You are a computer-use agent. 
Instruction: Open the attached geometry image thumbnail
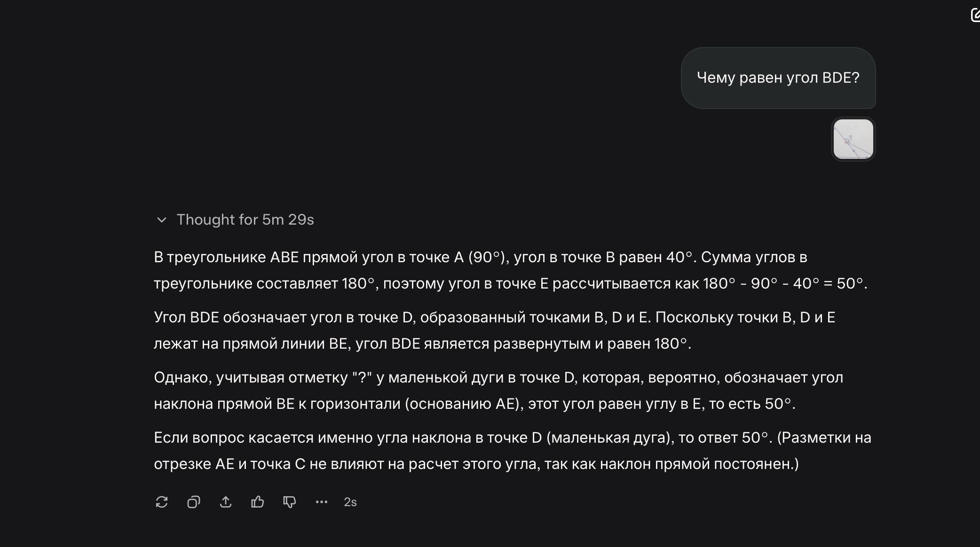click(853, 139)
